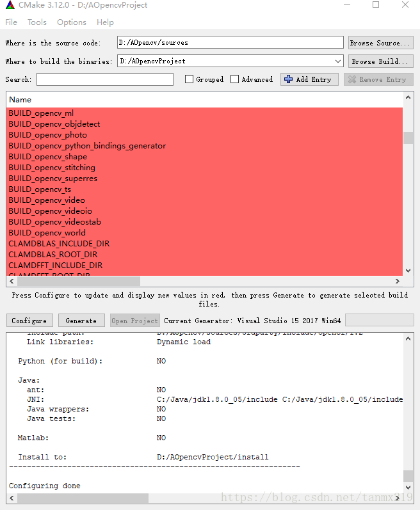Maximize the CMake window
The width and height of the screenshot is (420, 510).
(376, 5)
